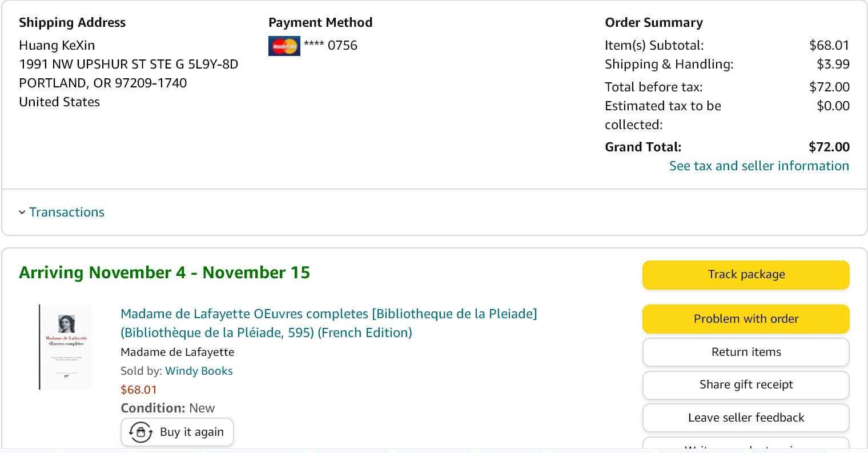Expand the Transactions chevron arrow
Screen dimensions: 868x453
(22, 213)
